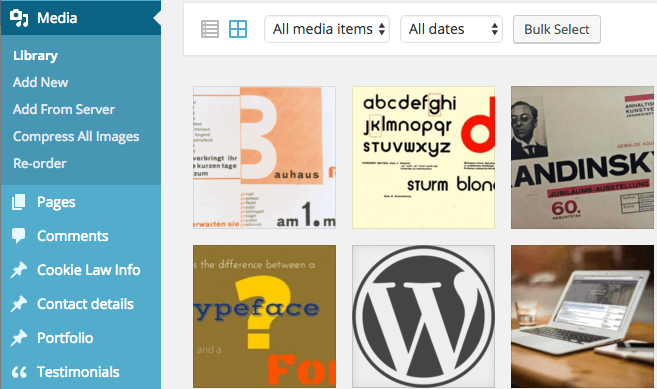Click the Media menu icon
Viewport: 657px width, 389px height.
click(19, 18)
